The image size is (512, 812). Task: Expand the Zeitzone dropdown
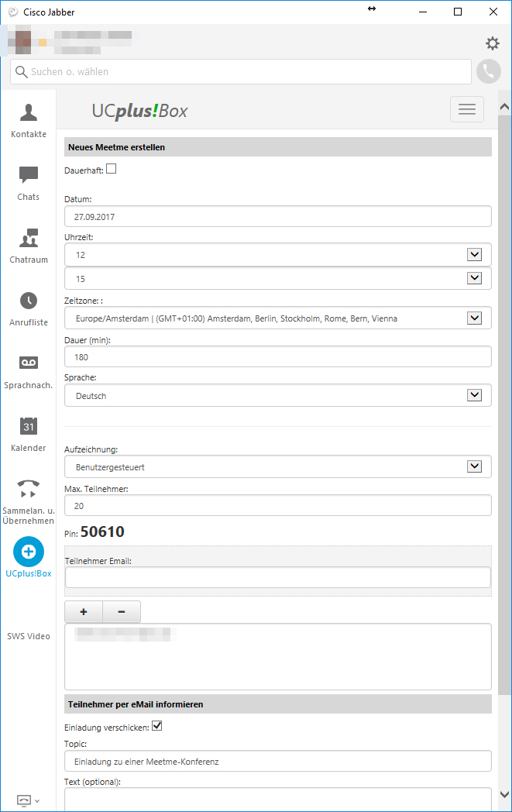click(x=278, y=318)
